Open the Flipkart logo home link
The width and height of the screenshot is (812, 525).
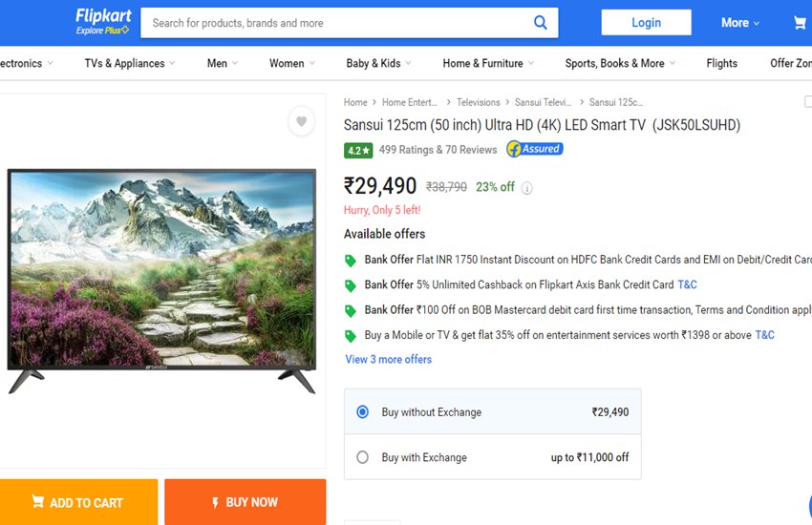[x=102, y=22]
